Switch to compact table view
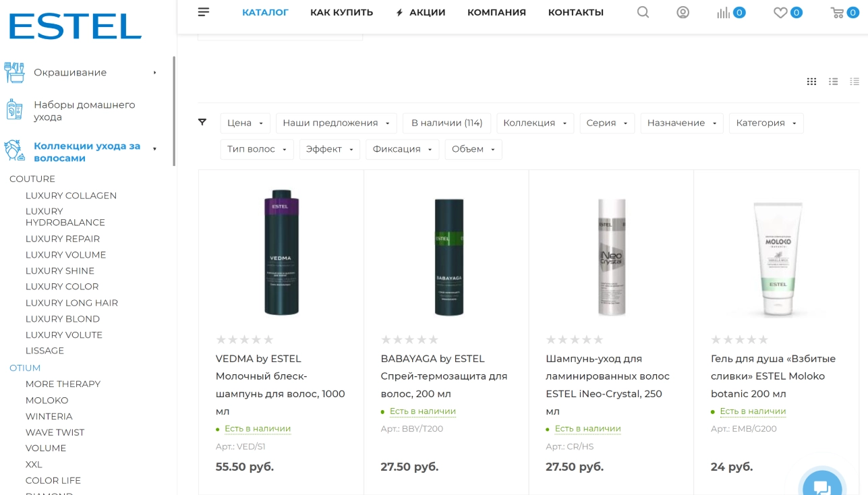This screenshot has height=495, width=868. click(x=855, y=82)
